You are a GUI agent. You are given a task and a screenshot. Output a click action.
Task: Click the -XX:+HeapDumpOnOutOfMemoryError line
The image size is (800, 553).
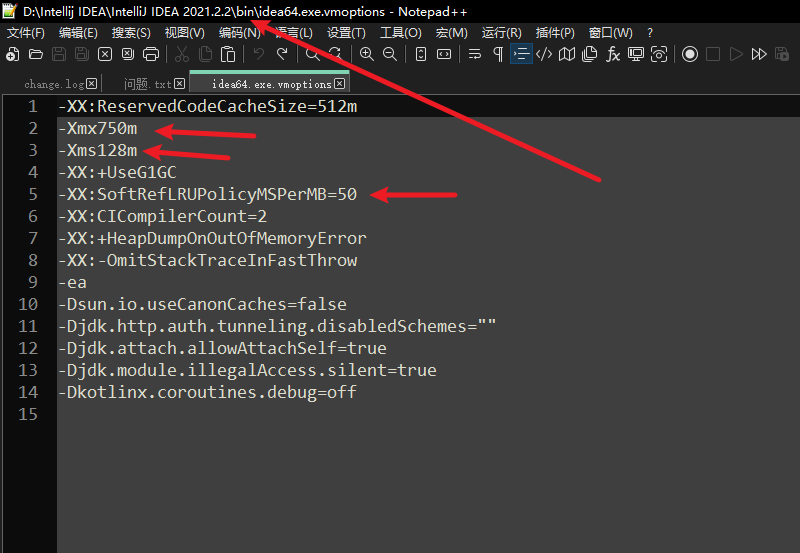tap(212, 238)
